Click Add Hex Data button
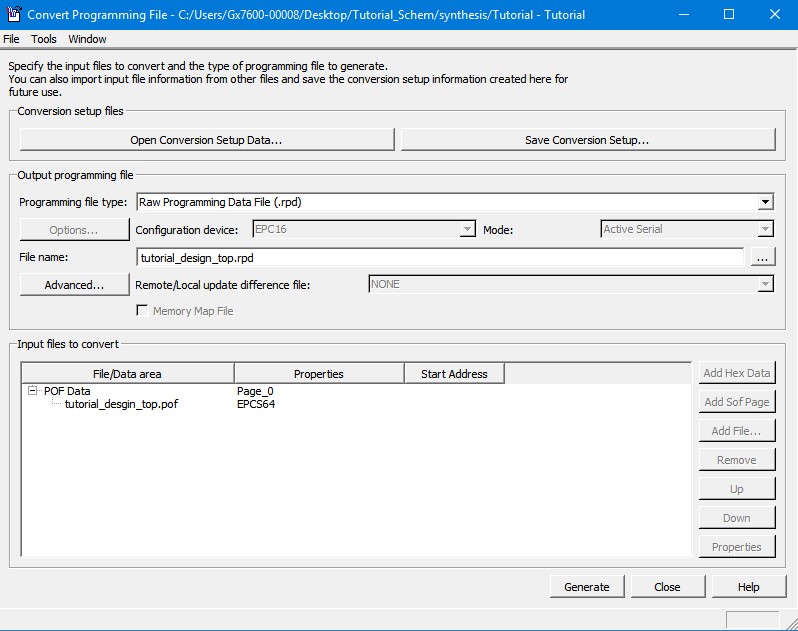The width and height of the screenshot is (798, 631). click(737, 373)
